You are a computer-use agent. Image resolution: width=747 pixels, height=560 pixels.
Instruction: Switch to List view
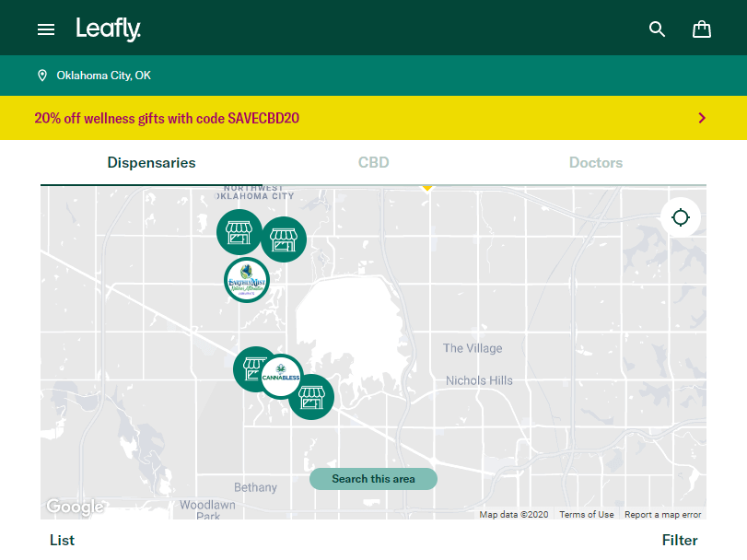click(x=62, y=540)
